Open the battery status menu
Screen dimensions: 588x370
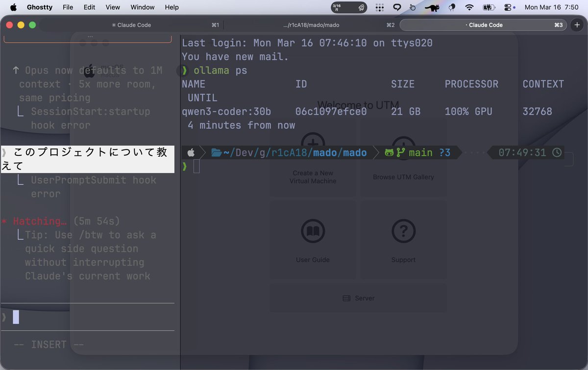[x=489, y=7]
